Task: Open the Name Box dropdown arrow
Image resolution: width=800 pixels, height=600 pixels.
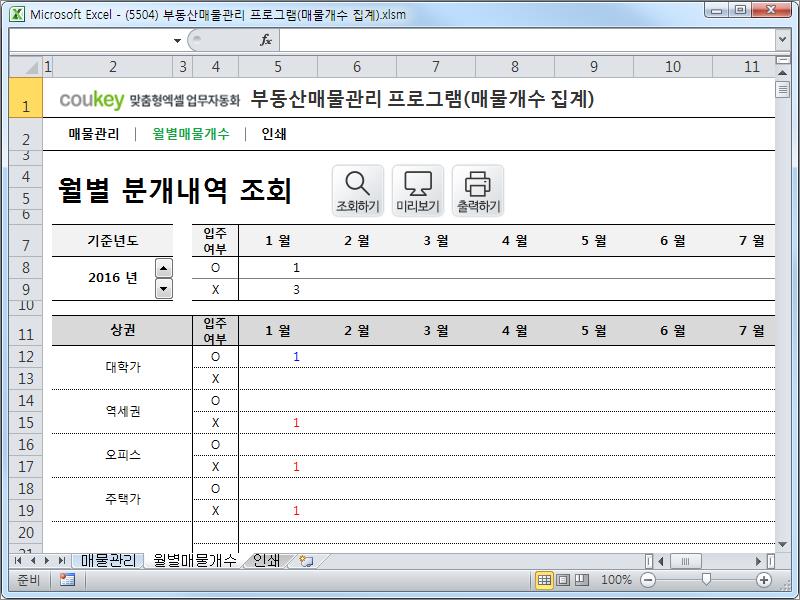Action: (x=177, y=40)
